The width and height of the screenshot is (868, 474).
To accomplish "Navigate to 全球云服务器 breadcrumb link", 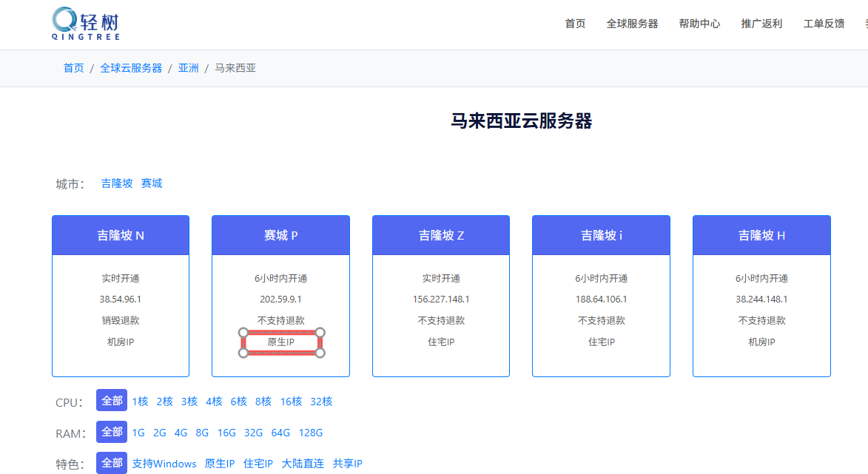I will pos(131,68).
